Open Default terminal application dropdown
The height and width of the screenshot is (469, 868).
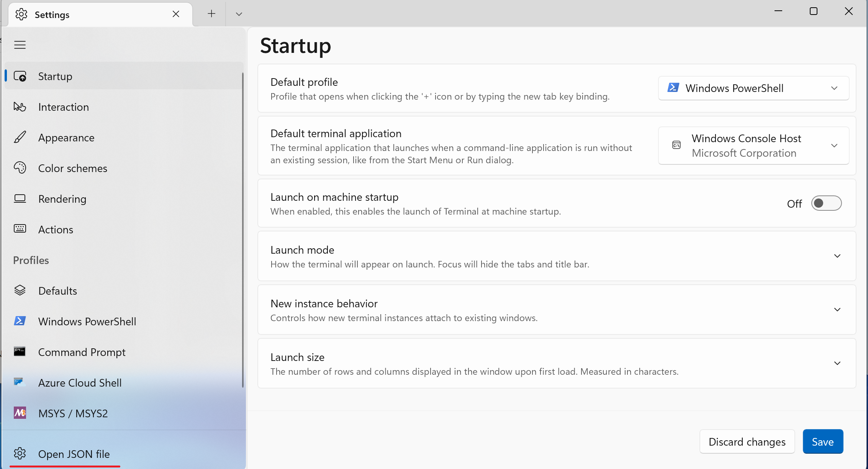(753, 146)
